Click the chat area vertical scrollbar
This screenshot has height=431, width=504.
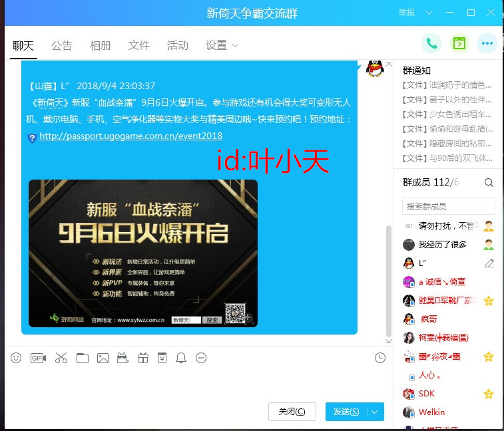[389, 279]
